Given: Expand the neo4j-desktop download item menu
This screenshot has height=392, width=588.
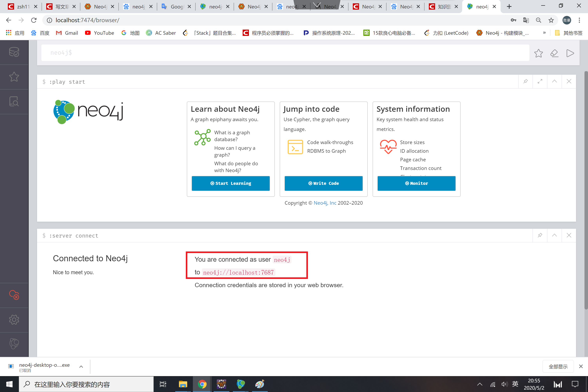Looking at the screenshot, I should point(81,367).
